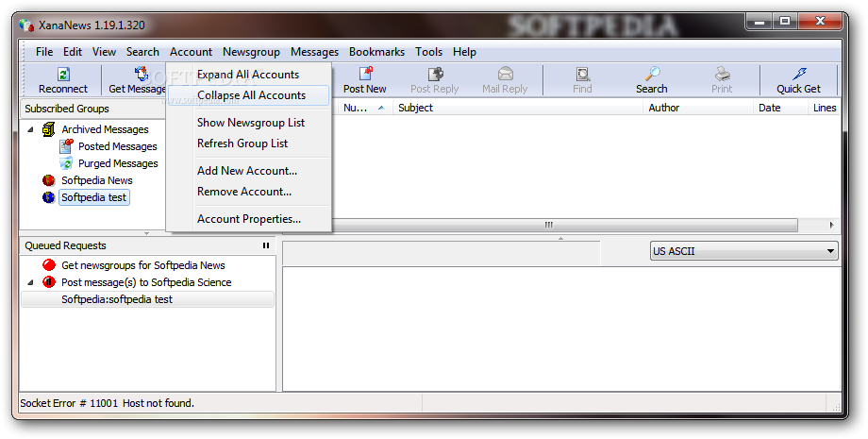Click the Mail Reply envelope icon
This screenshot has width=868, height=439.
[505, 74]
